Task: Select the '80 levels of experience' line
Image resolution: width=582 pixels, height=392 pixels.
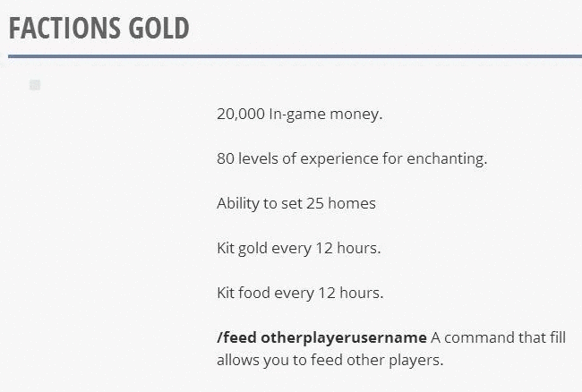Action: [x=352, y=158]
